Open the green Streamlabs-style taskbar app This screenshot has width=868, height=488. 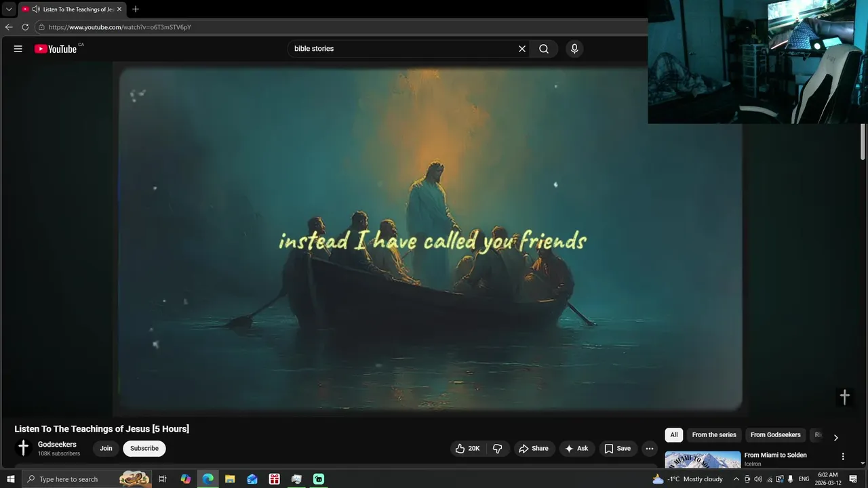click(319, 479)
